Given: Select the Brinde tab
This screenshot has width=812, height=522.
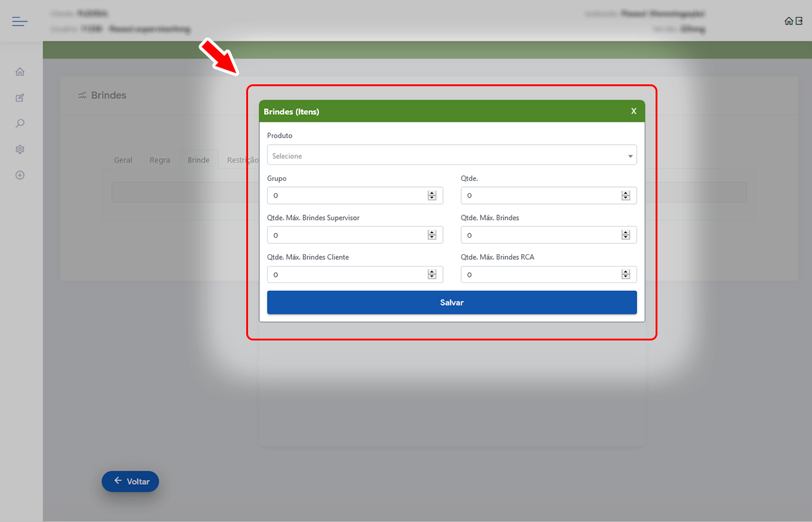Looking at the screenshot, I should [x=199, y=160].
